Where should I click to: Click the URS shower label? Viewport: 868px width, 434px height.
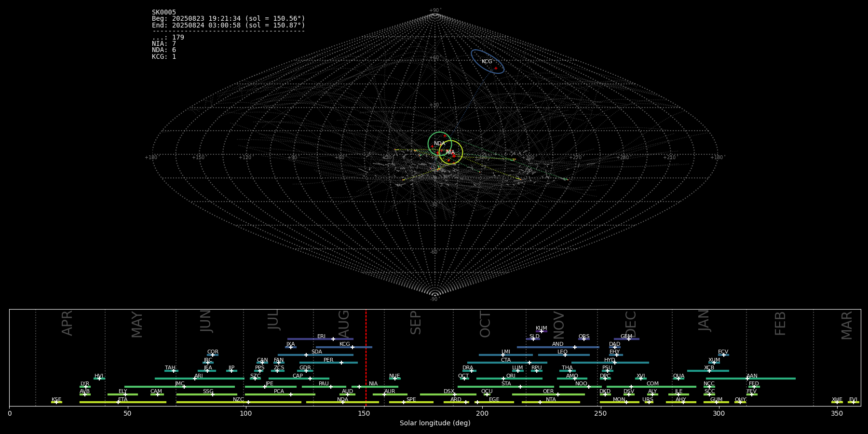click(648, 400)
